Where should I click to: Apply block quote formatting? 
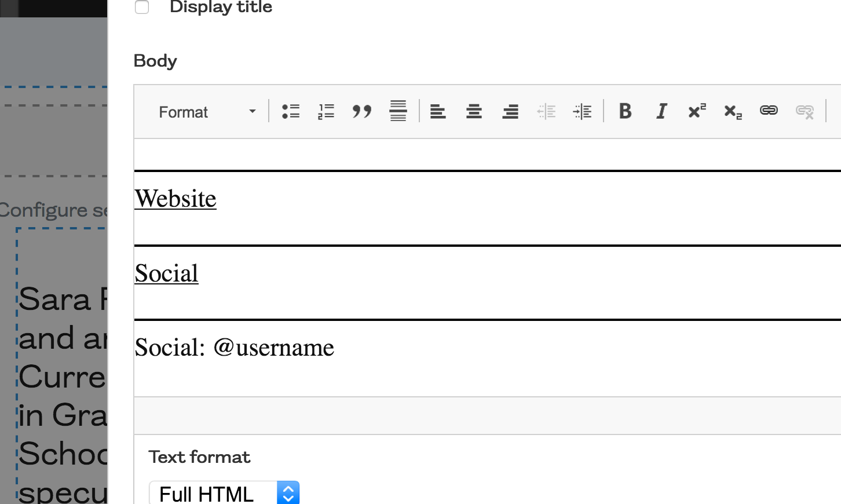click(x=363, y=111)
